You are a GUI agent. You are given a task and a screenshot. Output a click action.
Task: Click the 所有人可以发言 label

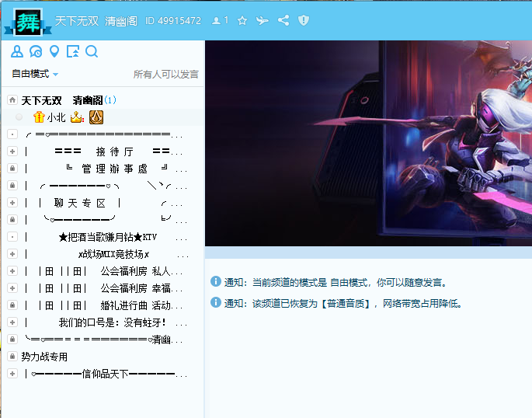(x=166, y=74)
